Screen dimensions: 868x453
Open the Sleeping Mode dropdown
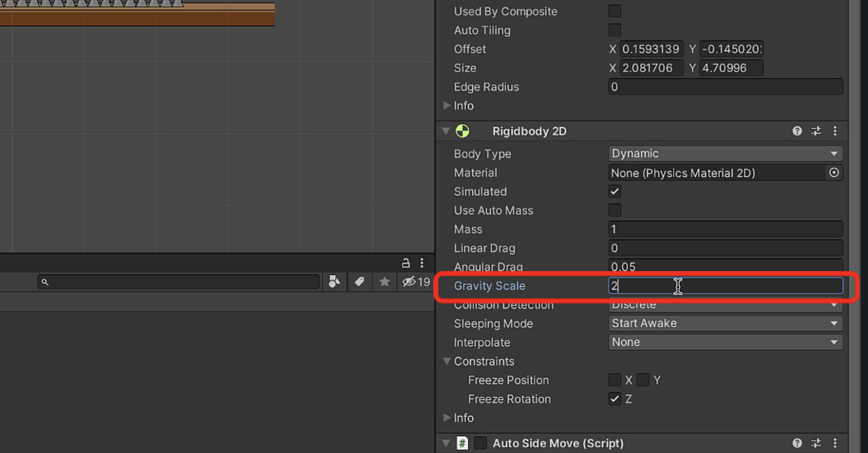point(726,323)
